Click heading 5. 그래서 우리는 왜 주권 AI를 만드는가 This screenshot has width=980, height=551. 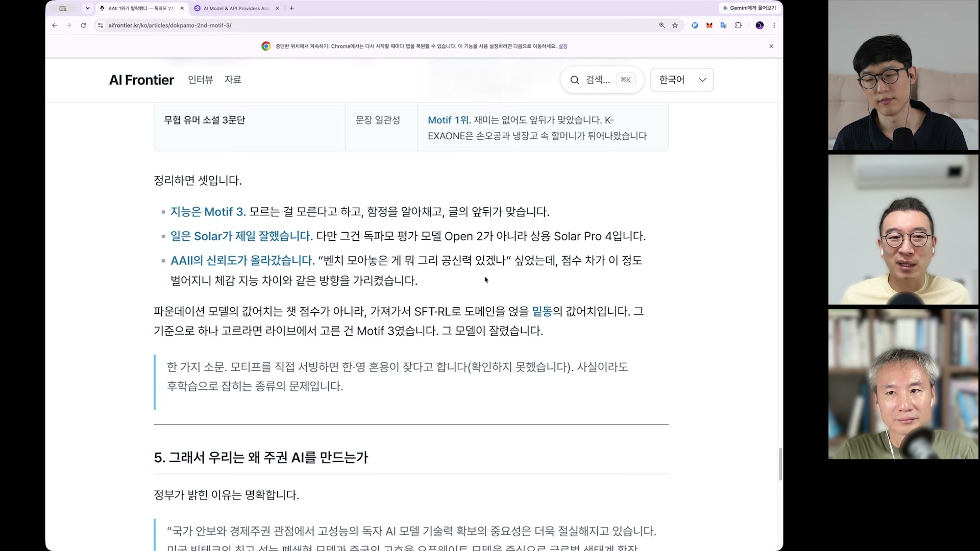pos(261,458)
